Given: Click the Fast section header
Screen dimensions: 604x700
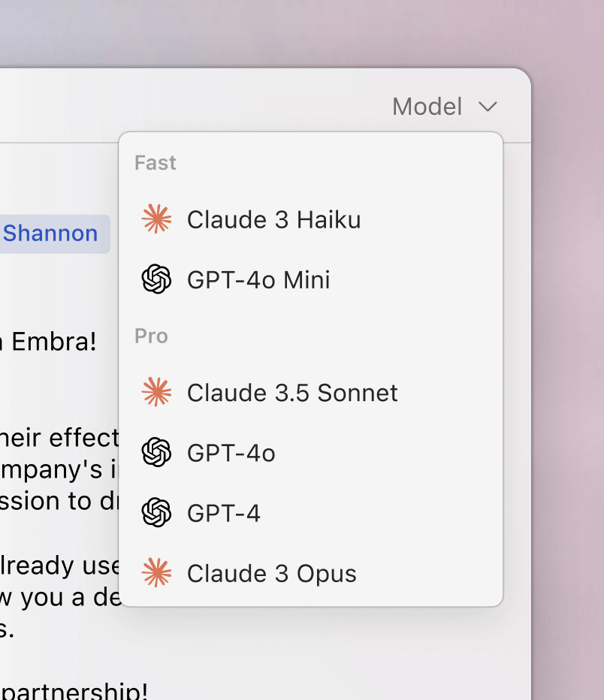Looking at the screenshot, I should (x=156, y=163).
